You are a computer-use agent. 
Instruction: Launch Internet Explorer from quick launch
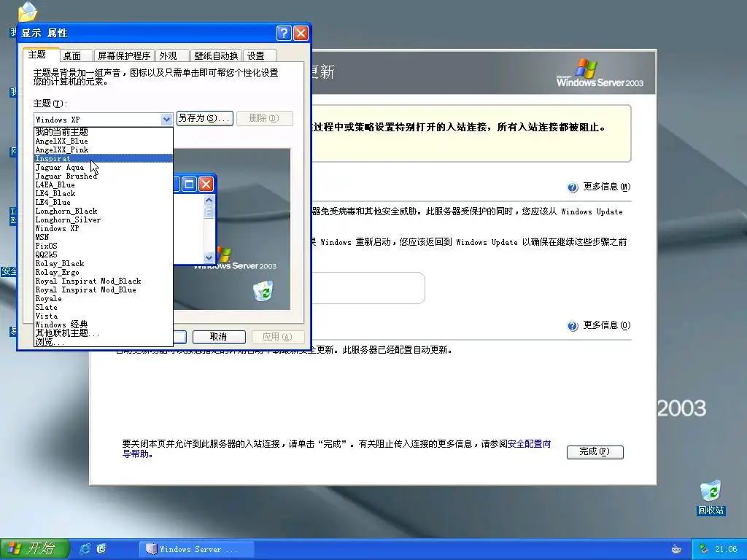click(x=85, y=549)
